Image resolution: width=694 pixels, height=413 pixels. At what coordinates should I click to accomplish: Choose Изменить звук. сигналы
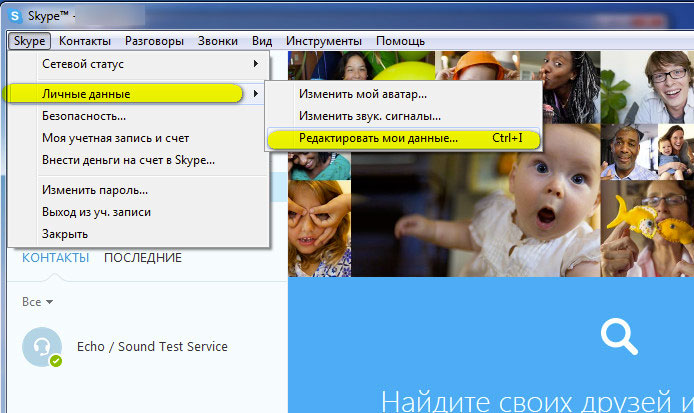click(369, 116)
